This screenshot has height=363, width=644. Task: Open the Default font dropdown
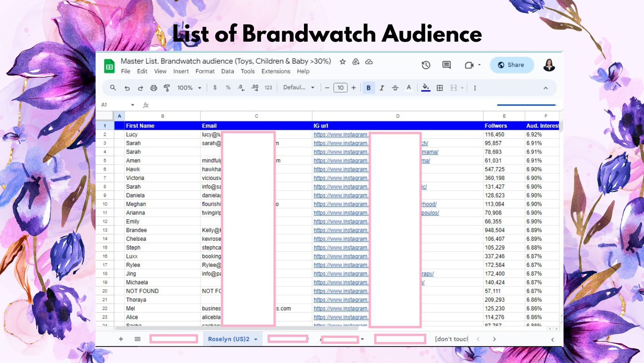pos(299,88)
